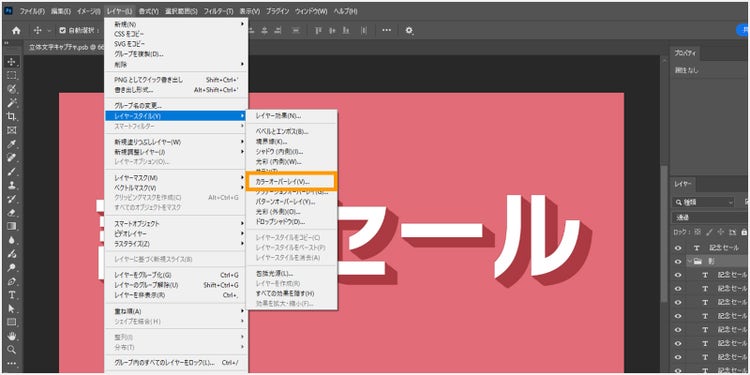Select the Clone Stamp tool
This screenshot has height=375, width=750.
(12, 185)
